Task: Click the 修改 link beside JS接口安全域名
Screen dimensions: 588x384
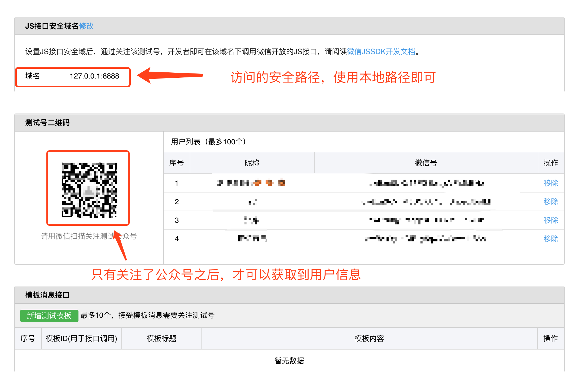Action: (86, 26)
